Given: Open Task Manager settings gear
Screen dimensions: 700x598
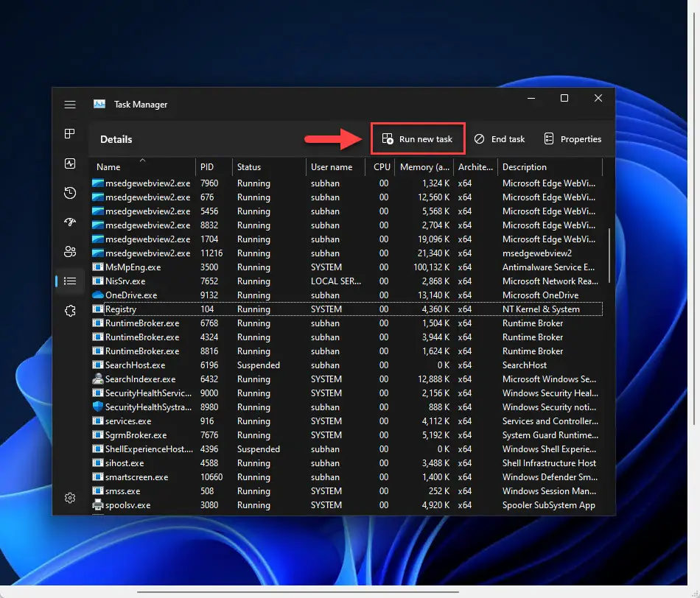Looking at the screenshot, I should [70, 498].
